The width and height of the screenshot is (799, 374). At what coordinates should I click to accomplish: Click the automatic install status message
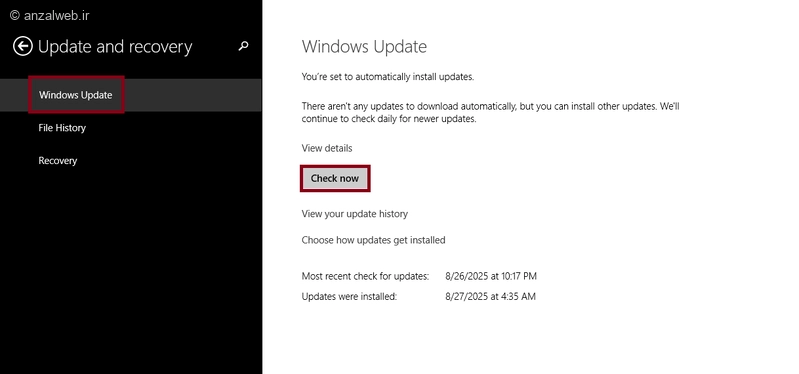(x=388, y=77)
